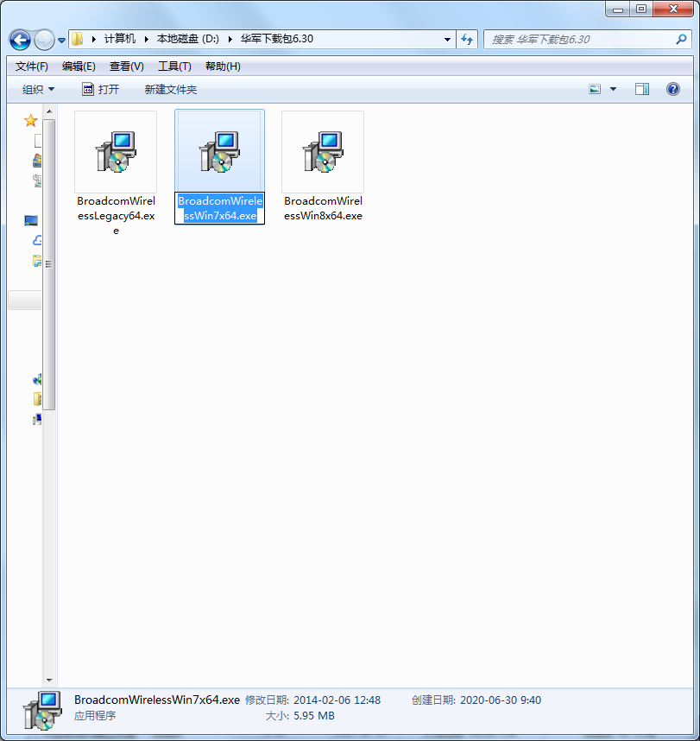Toggle the preview pane button
Screen dimensions: 700x741
point(641,89)
